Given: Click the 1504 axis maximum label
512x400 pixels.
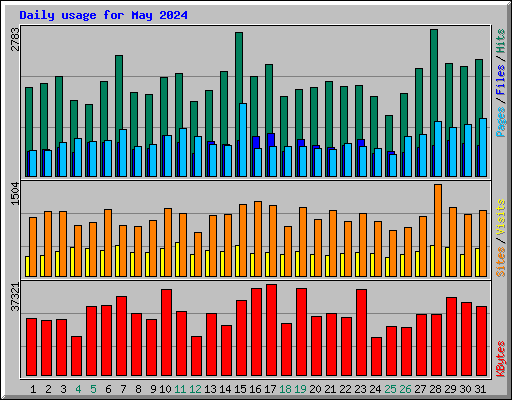Looking at the screenshot, I should click(x=15, y=194).
